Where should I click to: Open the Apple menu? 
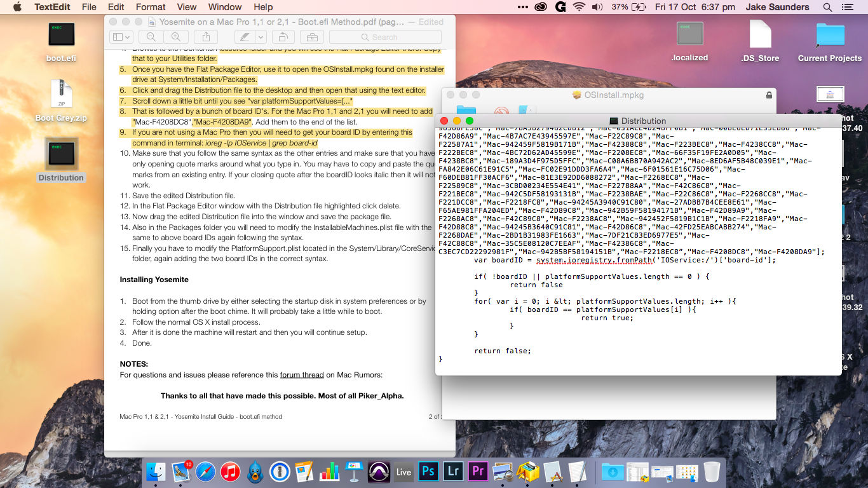coord(17,7)
